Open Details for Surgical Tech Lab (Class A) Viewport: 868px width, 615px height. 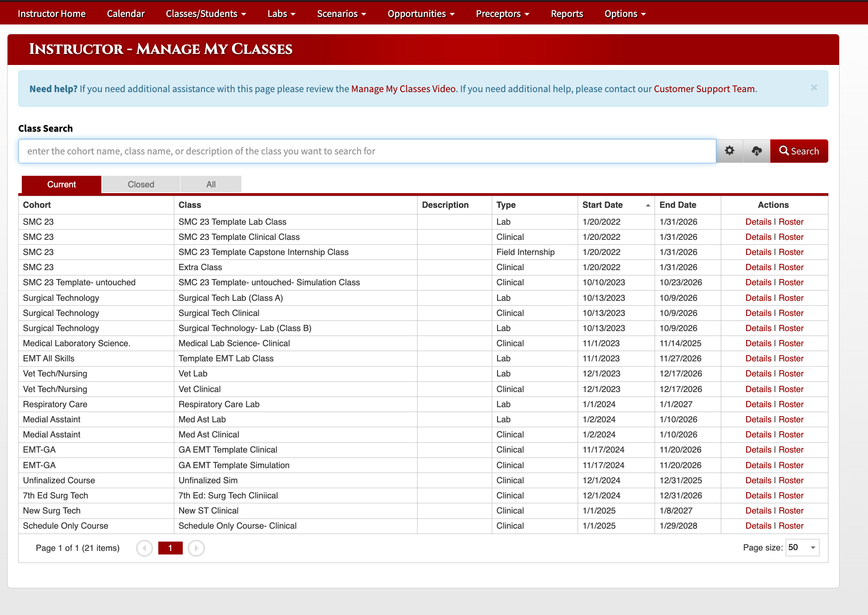tap(758, 298)
